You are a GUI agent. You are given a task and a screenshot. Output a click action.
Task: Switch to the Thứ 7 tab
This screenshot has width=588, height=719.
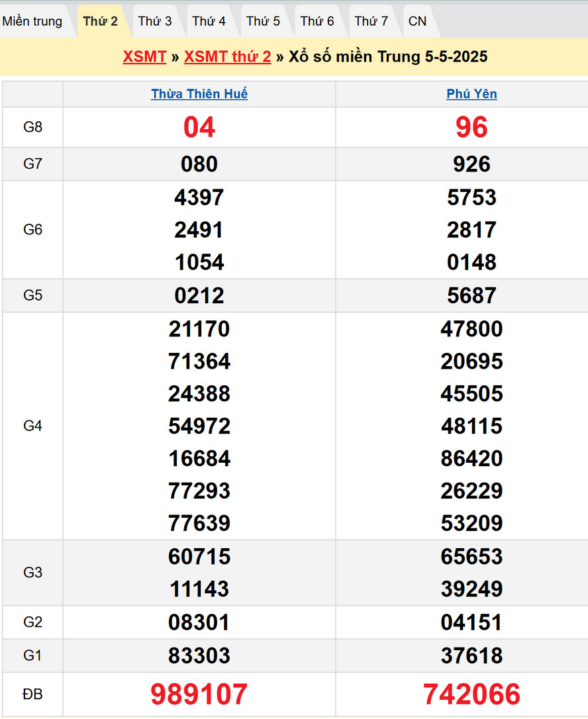tap(371, 21)
